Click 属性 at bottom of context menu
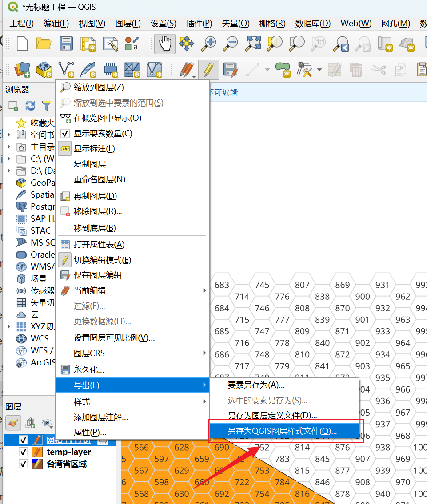The width and height of the screenshot is (427, 504). pos(132,433)
